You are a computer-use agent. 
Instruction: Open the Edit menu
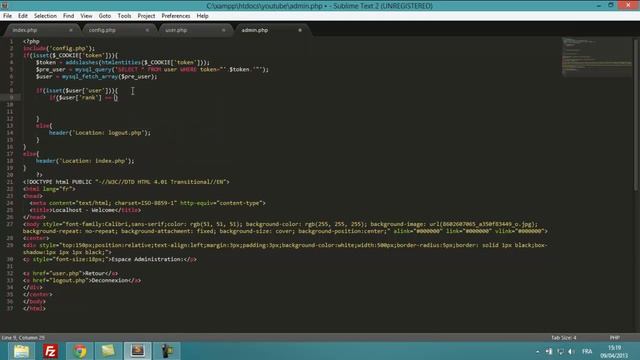(x=23, y=16)
